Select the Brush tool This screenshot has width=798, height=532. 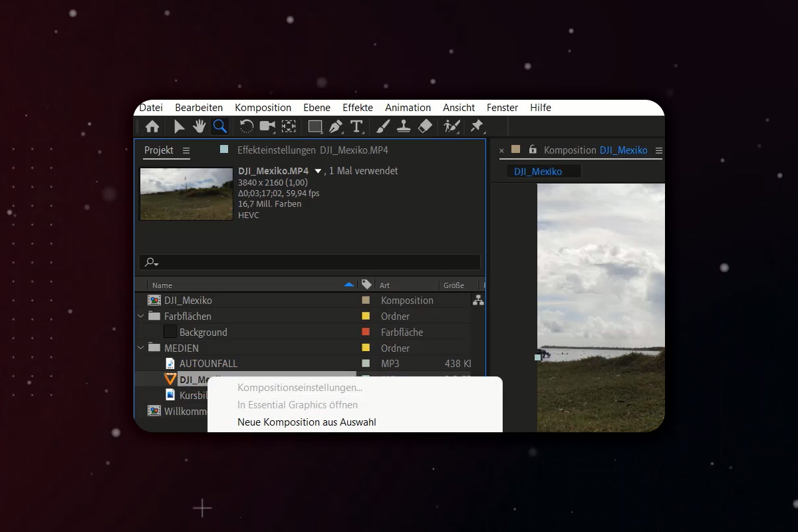tap(383, 126)
